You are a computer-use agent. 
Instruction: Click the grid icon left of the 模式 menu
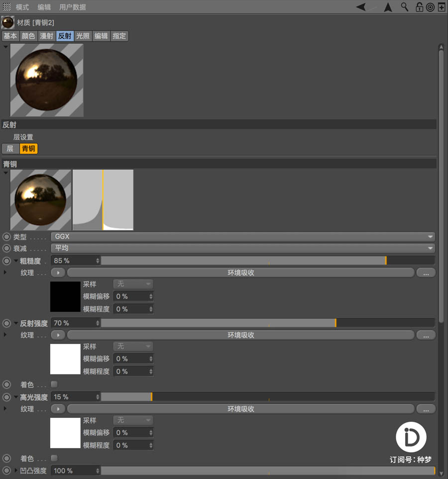pyautogui.click(x=6, y=7)
